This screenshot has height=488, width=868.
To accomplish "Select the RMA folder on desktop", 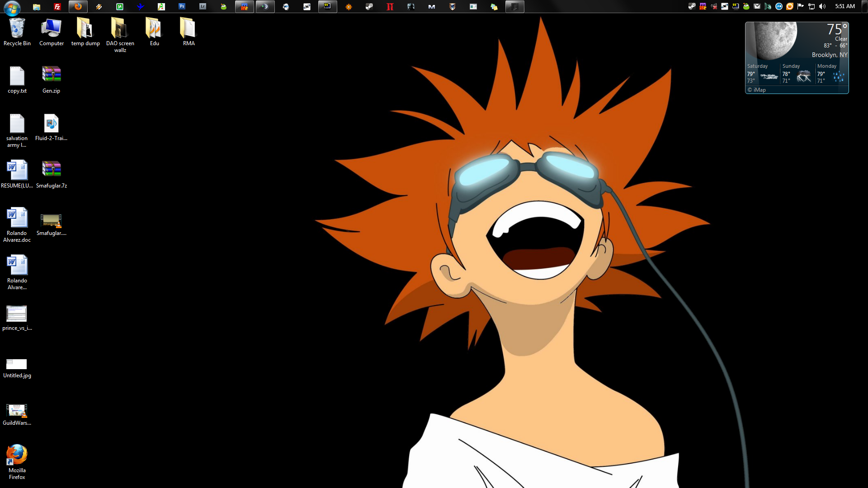I will click(189, 32).
